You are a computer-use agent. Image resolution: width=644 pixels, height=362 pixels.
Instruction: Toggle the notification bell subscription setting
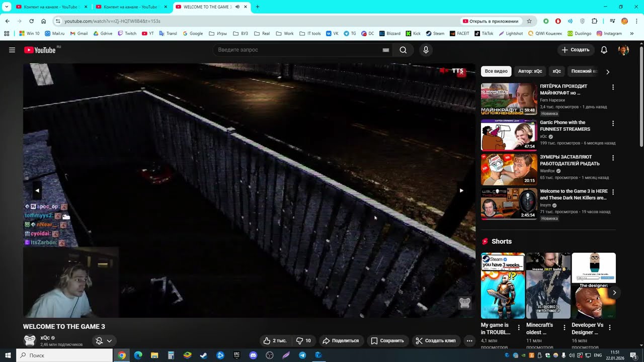tap(104, 341)
